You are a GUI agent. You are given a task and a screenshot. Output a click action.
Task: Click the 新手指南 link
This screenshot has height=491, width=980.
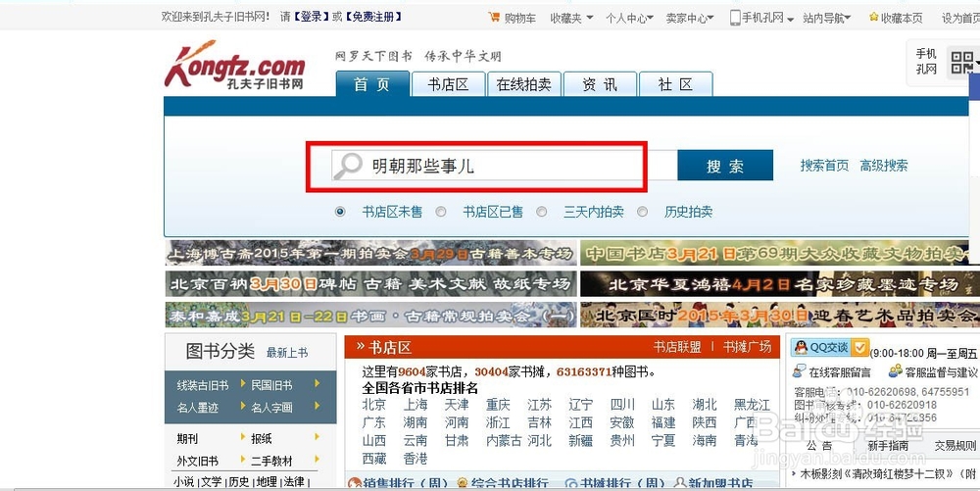coord(888,445)
